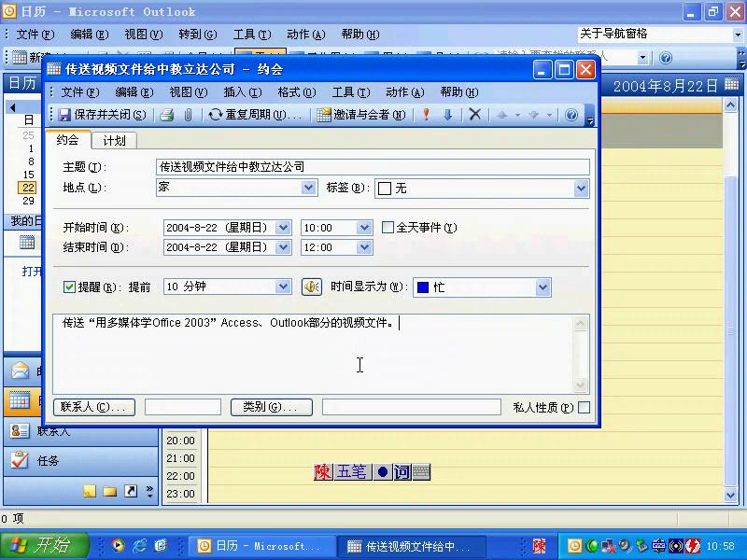This screenshot has width=747, height=560.
Task: Click the 五笔 input method indicator
Action: 352,472
